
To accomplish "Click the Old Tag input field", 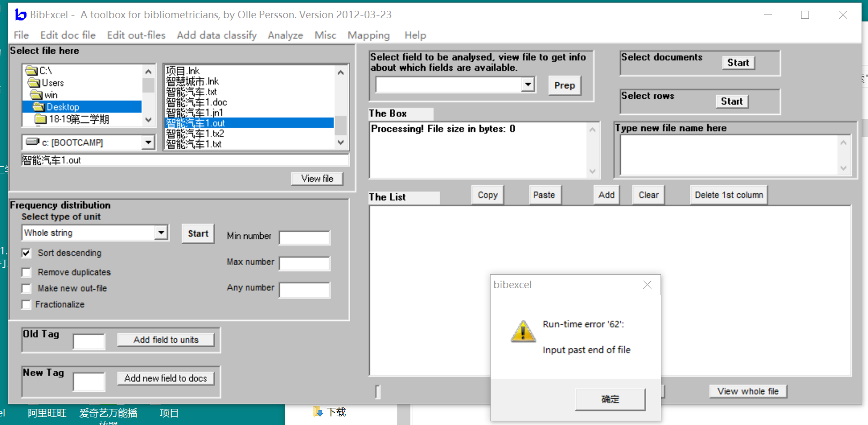I will [x=89, y=342].
